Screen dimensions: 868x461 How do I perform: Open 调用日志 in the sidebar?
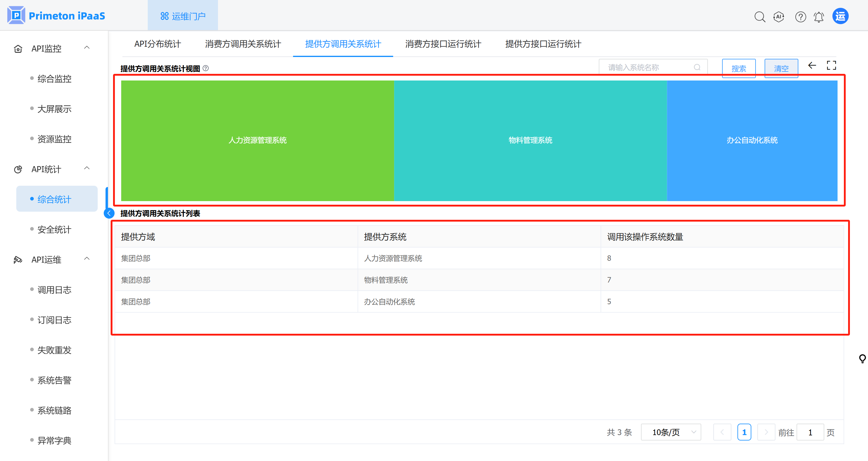[54, 290]
